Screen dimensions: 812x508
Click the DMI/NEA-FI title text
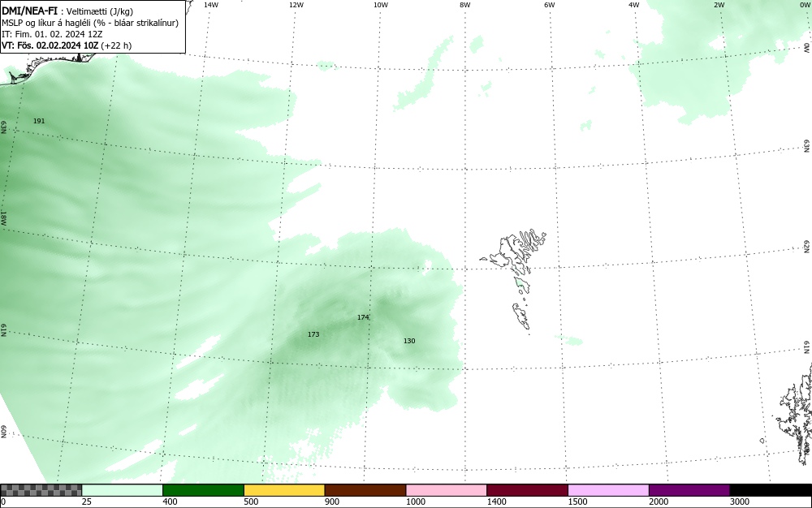pos(29,11)
